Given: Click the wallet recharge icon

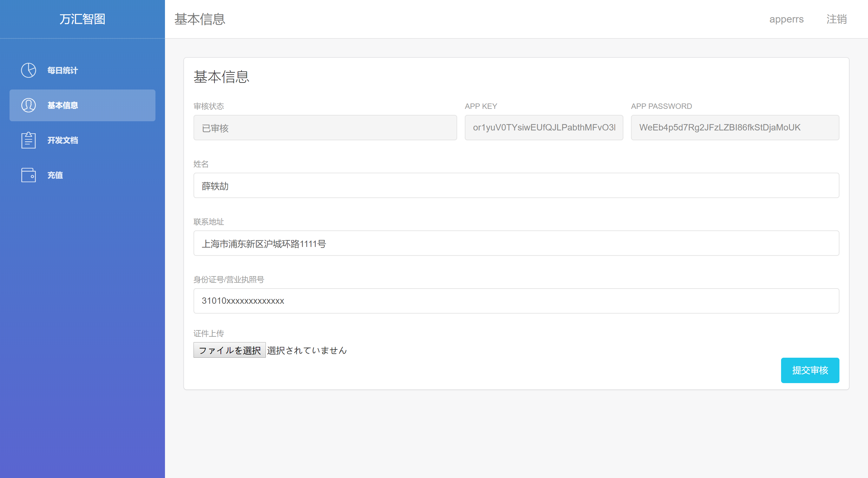Looking at the screenshot, I should pyautogui.click(x=28, y=175).
